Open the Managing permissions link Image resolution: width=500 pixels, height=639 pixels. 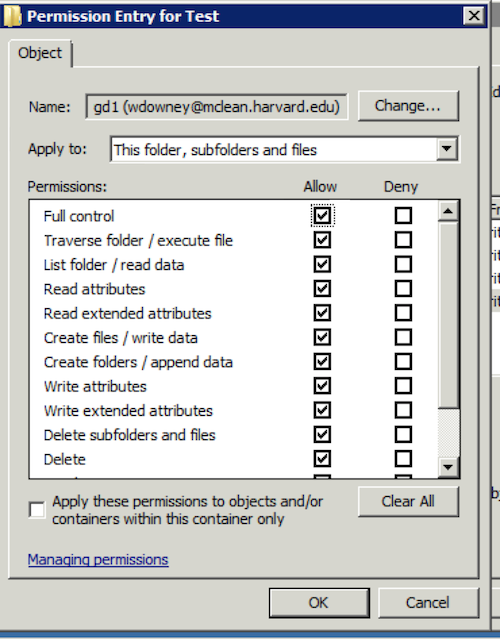98,560
